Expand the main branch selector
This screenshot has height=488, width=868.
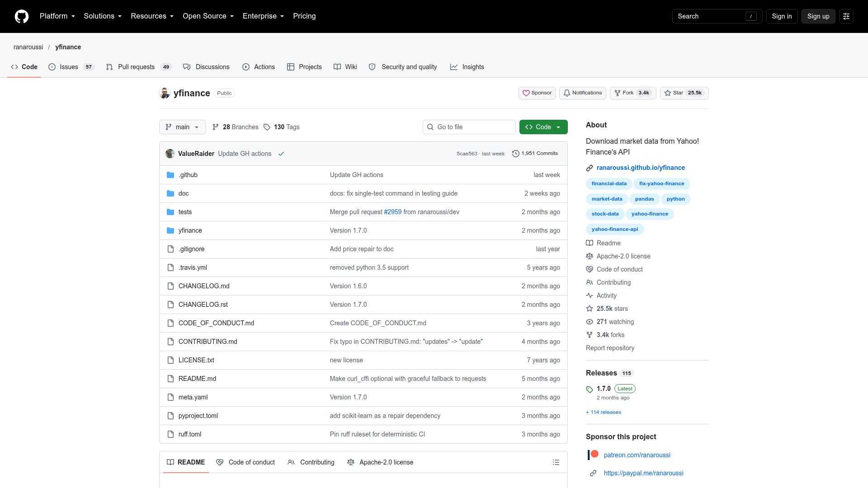tap(183, 127)
